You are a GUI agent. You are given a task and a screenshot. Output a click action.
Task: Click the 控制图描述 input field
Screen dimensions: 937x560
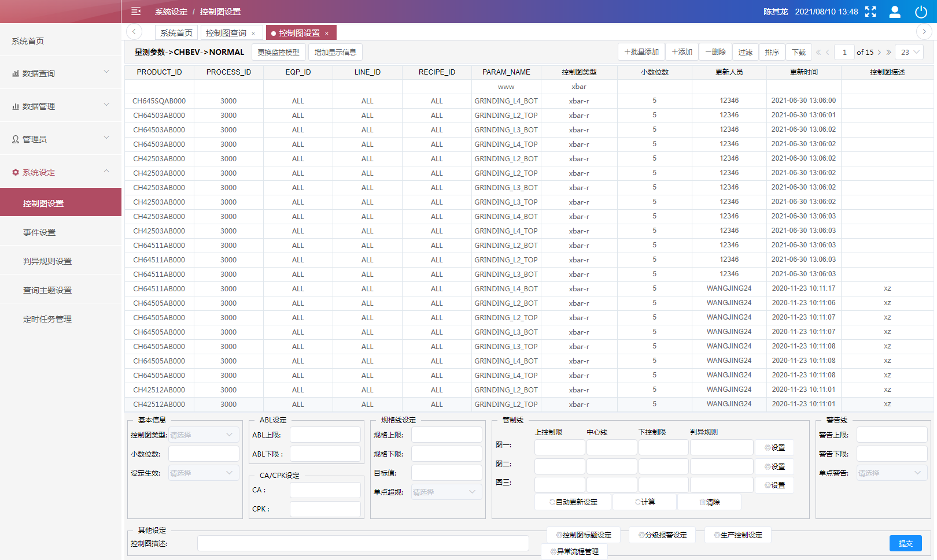point(363,543)
